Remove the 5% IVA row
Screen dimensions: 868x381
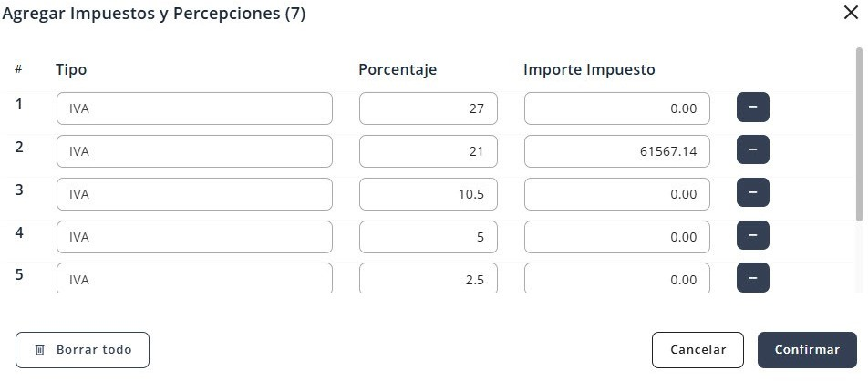coord(752,235)
